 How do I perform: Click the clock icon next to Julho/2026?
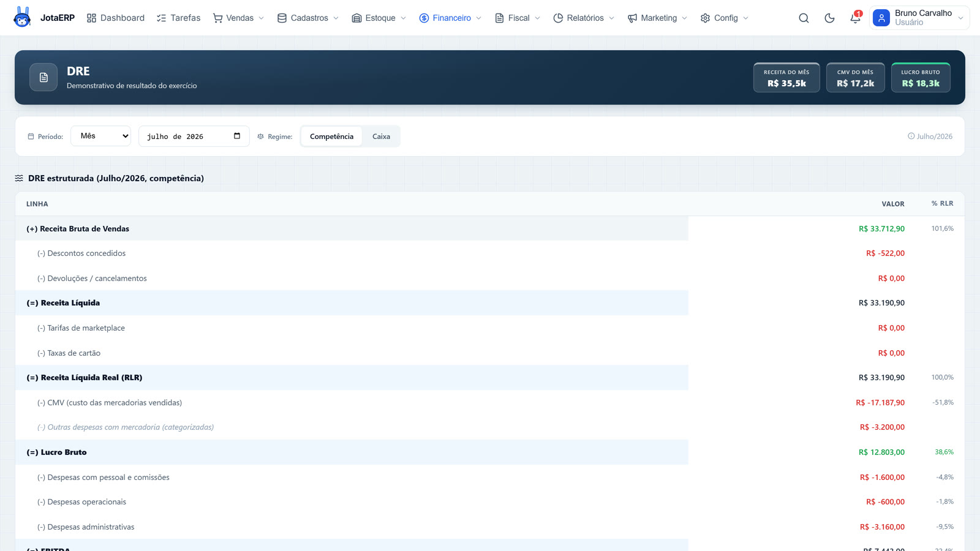[911, 137]
